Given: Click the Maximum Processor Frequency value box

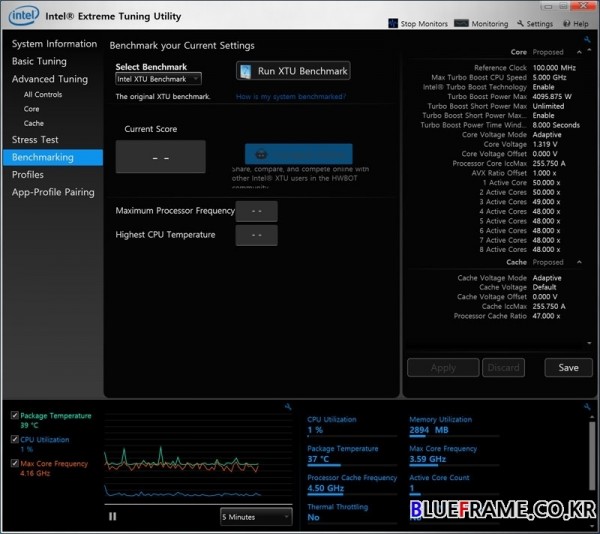Looking at the screenshot, I should pyautogui.click(x=256, y=211).
